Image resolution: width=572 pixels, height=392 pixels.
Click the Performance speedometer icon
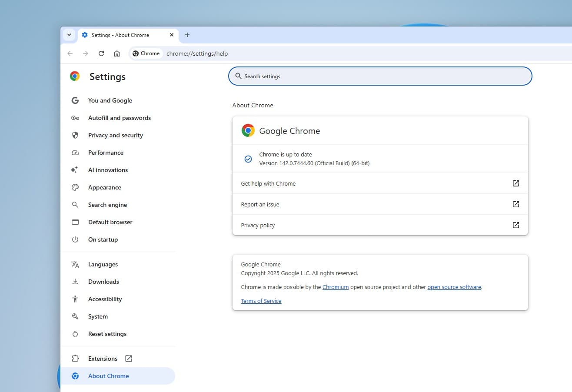coord(75,153)
